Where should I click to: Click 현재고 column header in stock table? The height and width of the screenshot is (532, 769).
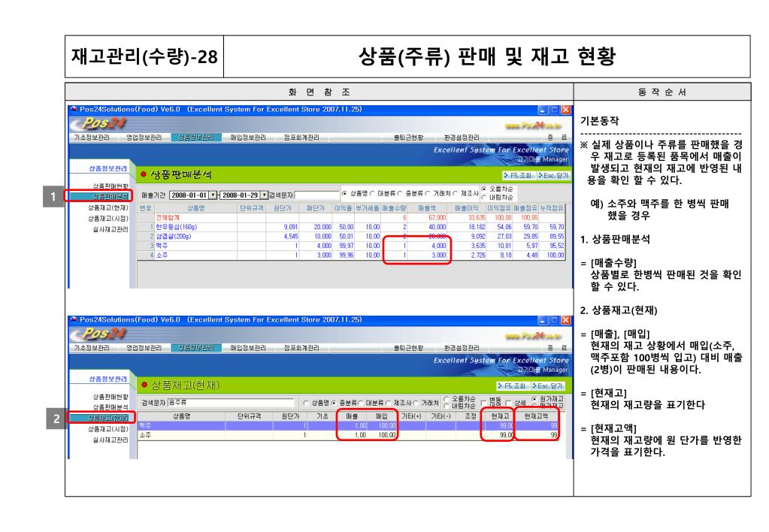[500, 416]
